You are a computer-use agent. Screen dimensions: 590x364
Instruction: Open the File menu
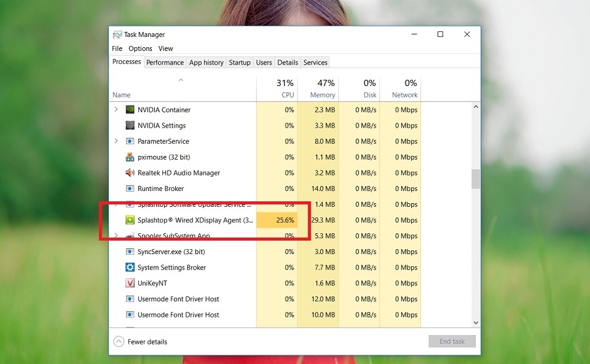point(117,48)
